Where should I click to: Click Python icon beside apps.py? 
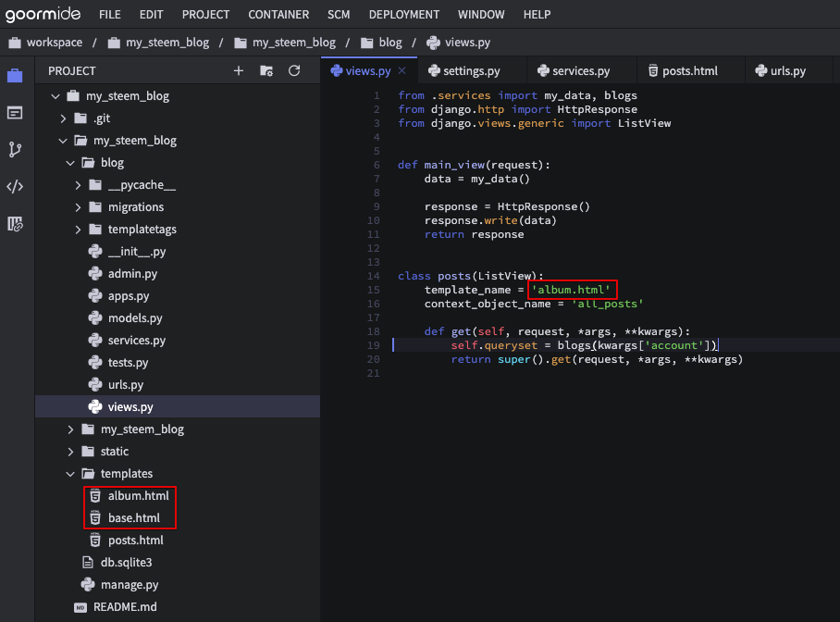(x=94, y=295)
